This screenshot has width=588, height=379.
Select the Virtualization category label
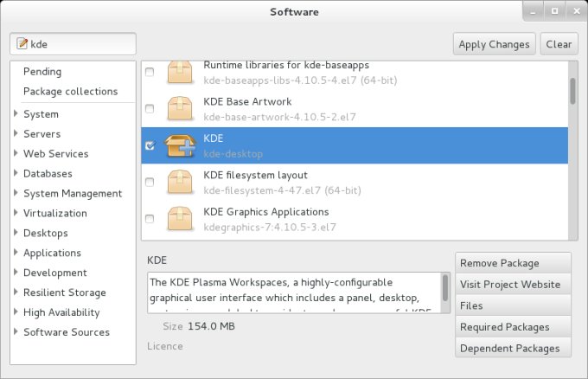[55, 213]
